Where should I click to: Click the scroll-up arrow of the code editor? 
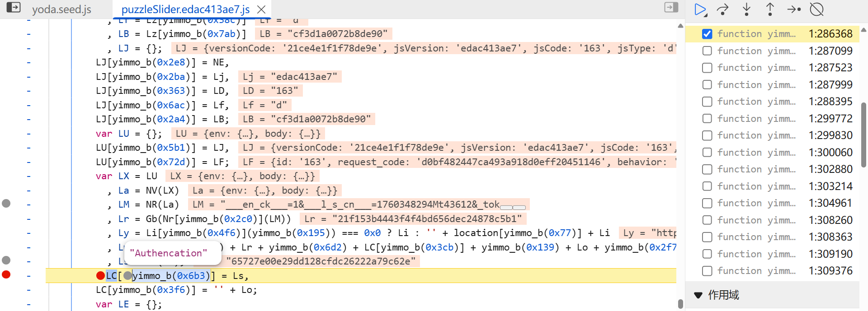pyautogui.click(x=680, y=26)
